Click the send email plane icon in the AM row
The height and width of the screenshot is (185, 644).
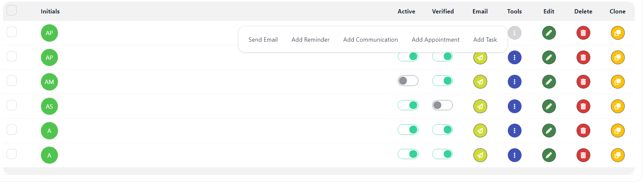coord(480,82)
